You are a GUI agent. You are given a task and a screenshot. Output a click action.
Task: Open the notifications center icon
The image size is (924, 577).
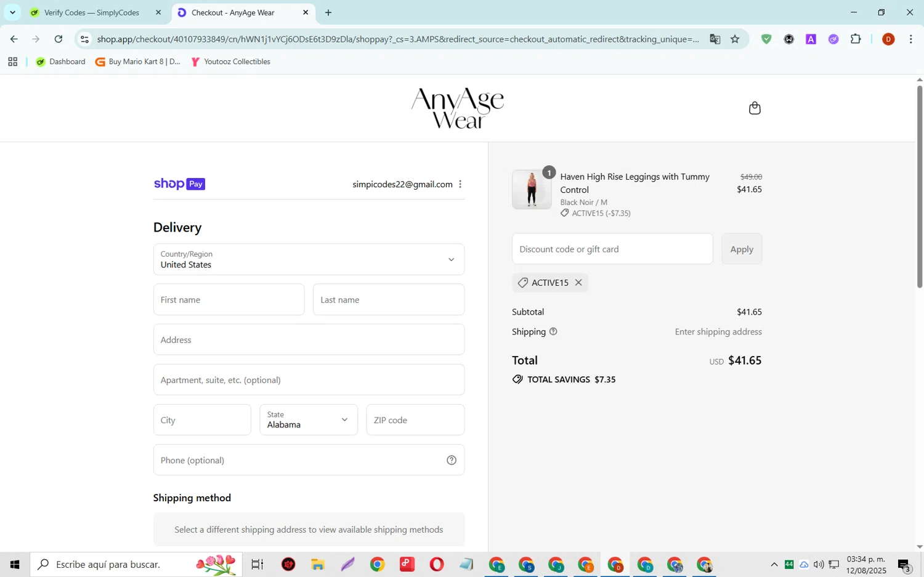pos(904,565)
